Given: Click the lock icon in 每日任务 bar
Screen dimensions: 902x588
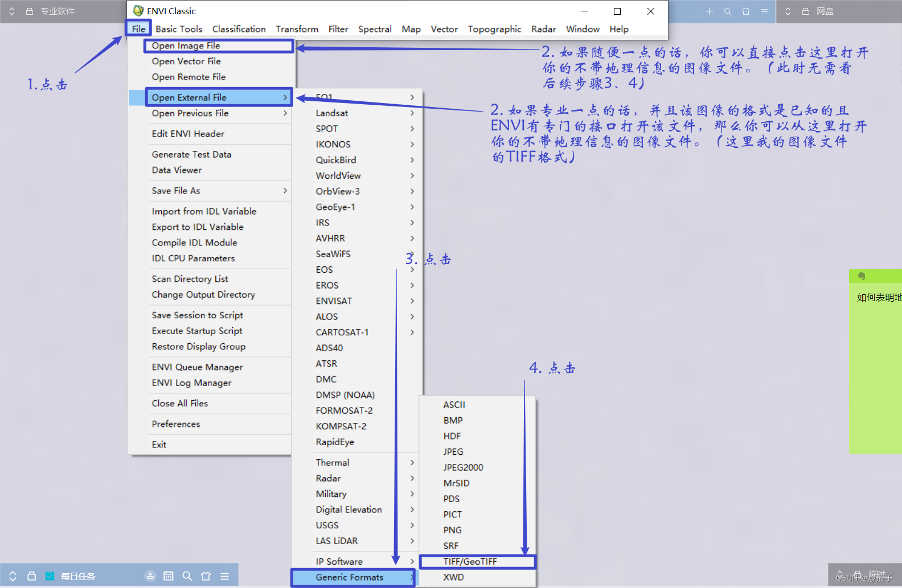Looking at the screenshot, I should tap(32, 576).
